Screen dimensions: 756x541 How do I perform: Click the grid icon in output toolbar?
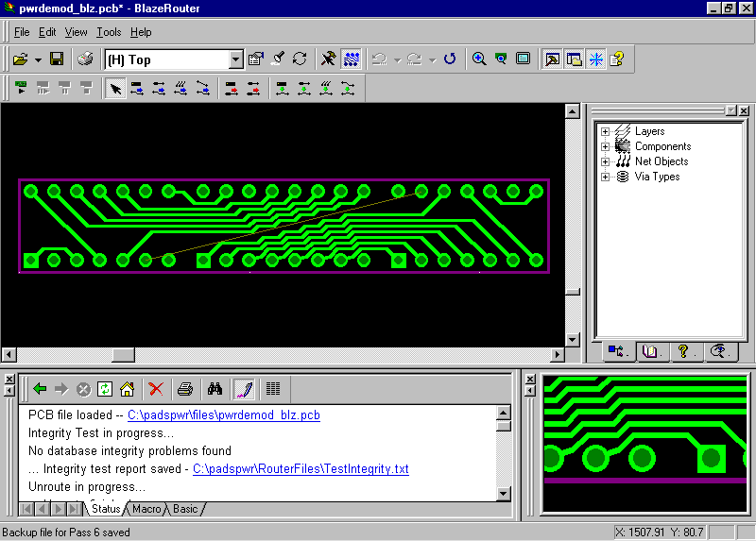(x=273, y=389)
